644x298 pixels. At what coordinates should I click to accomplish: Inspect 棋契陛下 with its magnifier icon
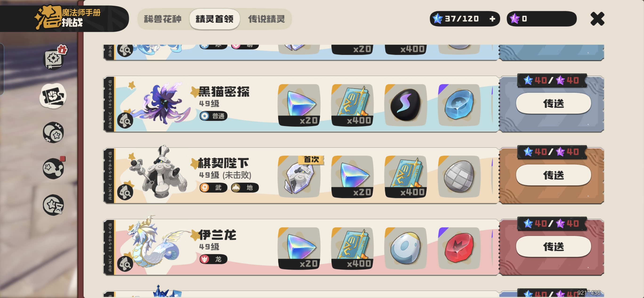125,192
